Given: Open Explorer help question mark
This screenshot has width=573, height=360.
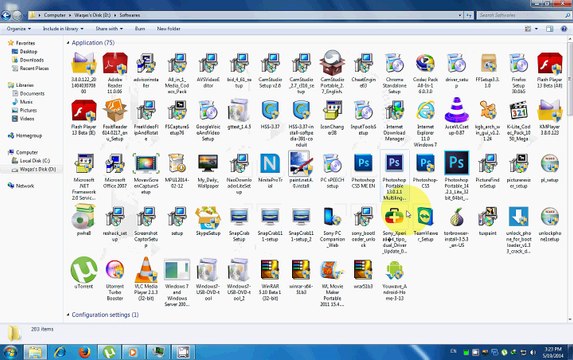Looking at the screenshot, I should pos(564,29).
